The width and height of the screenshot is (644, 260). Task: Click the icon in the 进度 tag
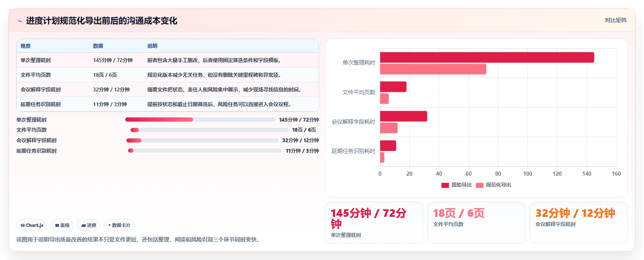click(84, 225)
